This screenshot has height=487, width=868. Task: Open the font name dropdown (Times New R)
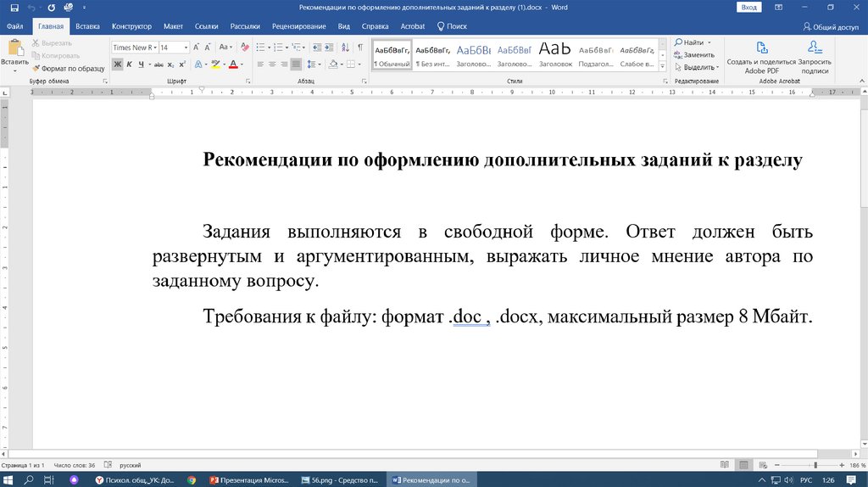tap(154, 48)
